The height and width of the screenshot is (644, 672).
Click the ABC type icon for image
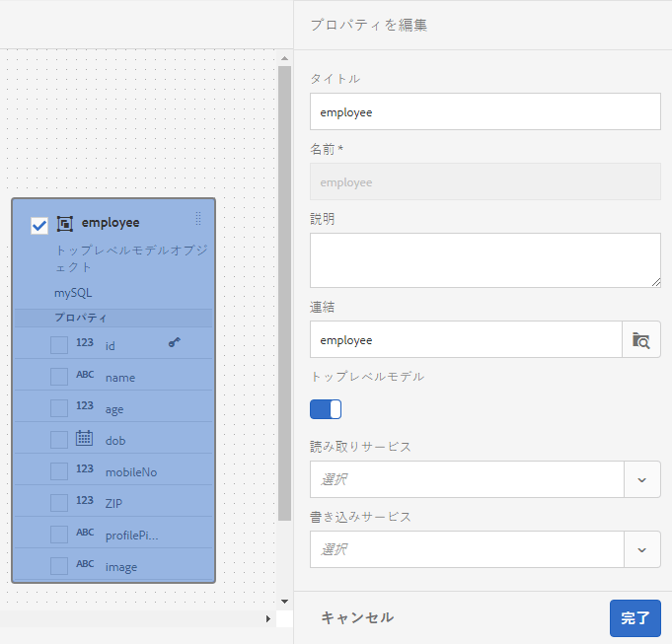pos(85,563)
